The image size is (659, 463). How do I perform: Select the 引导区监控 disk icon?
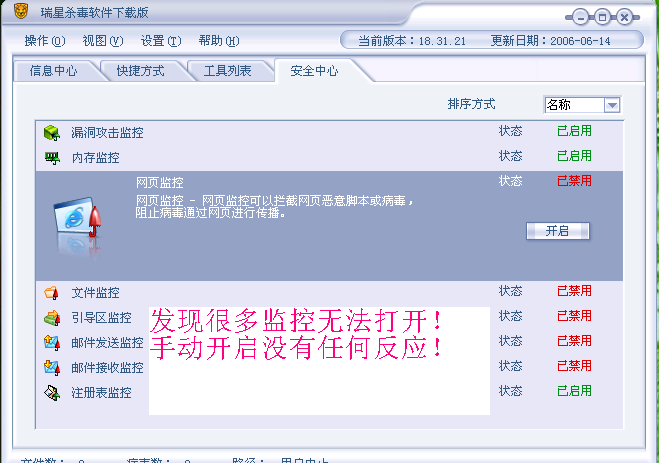(52, 318)
